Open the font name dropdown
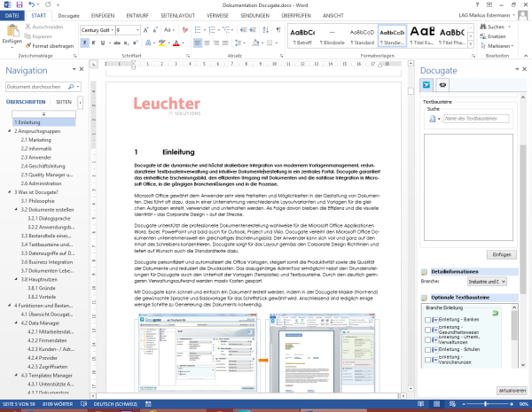532x412 pixels. 113,30
